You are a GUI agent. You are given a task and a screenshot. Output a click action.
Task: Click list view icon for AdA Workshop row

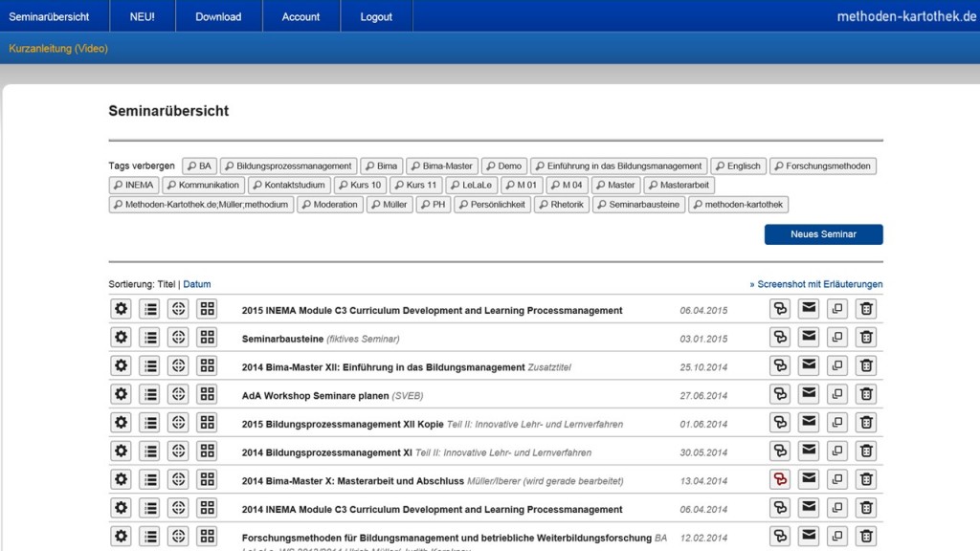tap(149, 394)
